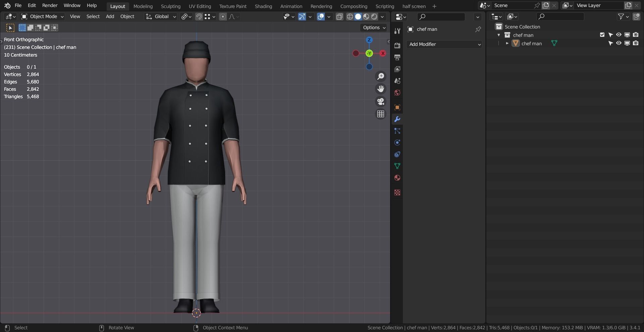Viewport: 644px width, 332px height.
Task: Open the Output Properties tab
Action: coord(397,58)
